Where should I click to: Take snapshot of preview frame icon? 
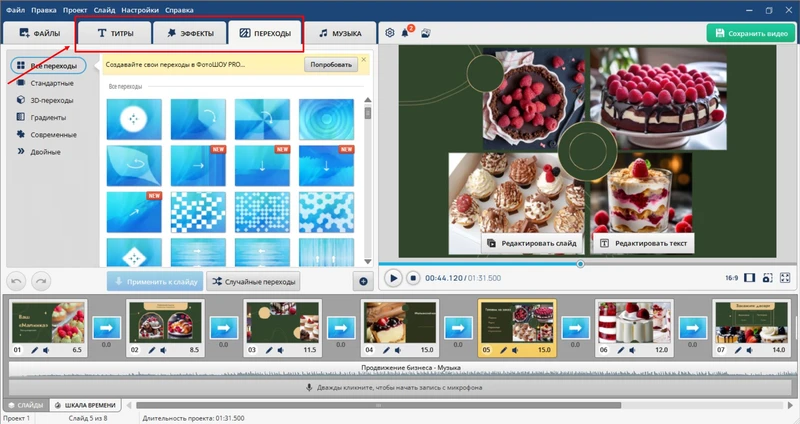767,278
